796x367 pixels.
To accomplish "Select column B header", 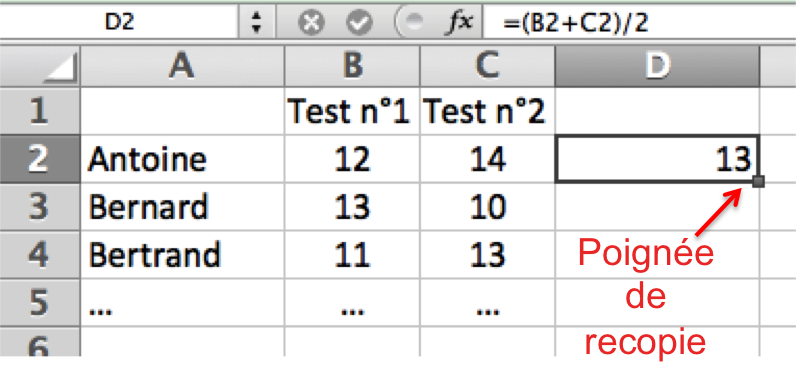I will 352,66.
